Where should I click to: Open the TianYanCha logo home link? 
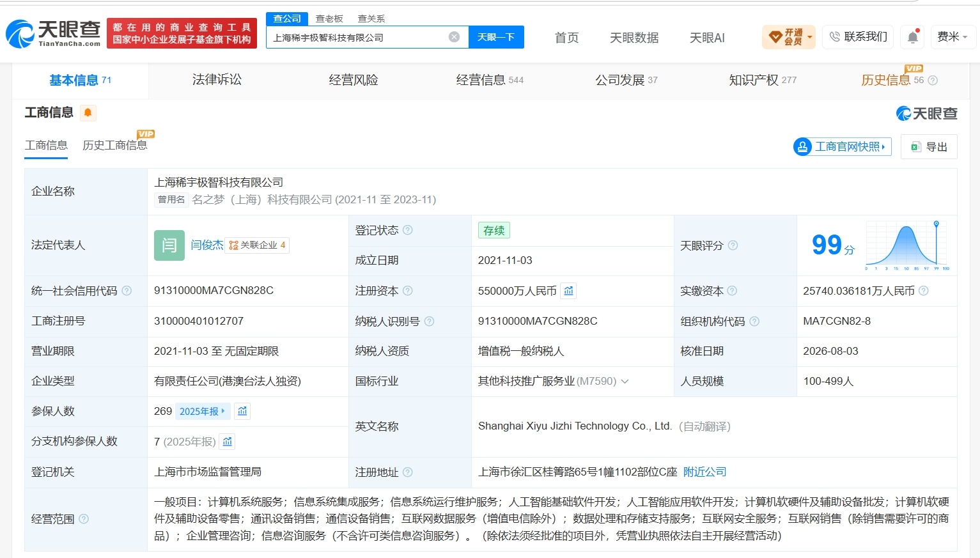(53, 33)
